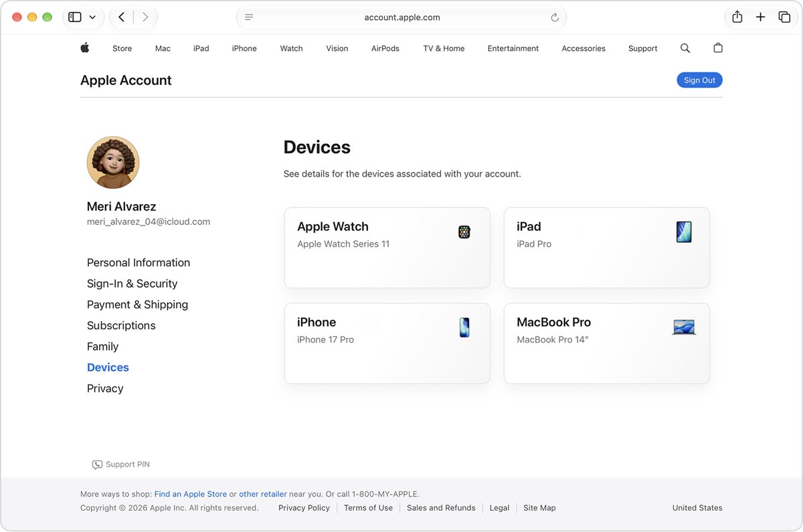This screenshot has width=803, height=532.
Task: Click Meri Alvarez's profile avatar
Action: [x=113, y=163]
